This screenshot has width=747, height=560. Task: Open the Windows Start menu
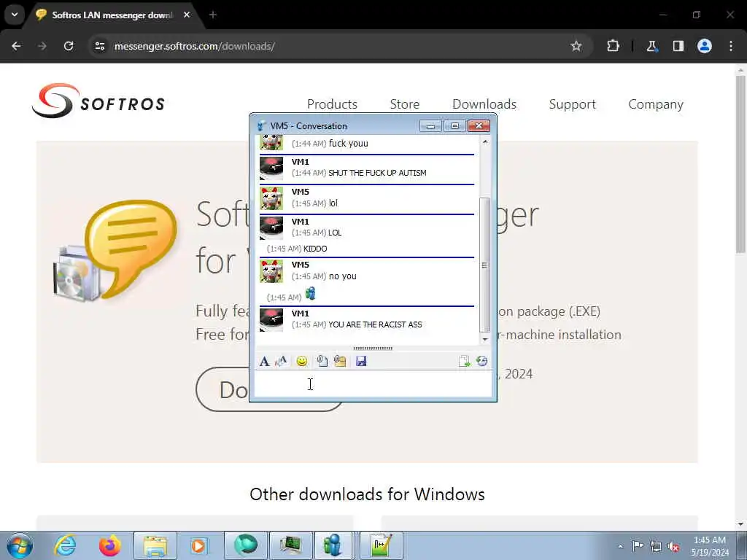[20, 545]
